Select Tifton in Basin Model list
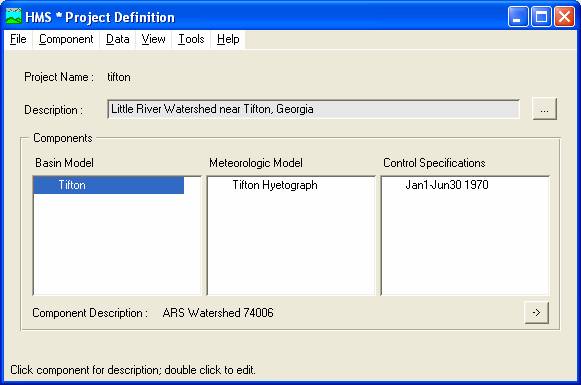The height and width of the screenshot is (385, 581). click(x=109, y=185)
